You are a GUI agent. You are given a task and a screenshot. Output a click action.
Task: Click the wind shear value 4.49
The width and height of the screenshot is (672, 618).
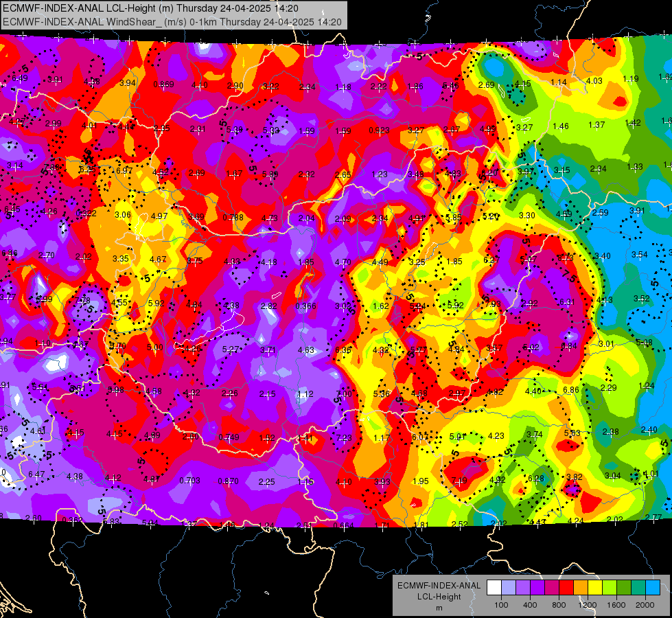(380, 262)
